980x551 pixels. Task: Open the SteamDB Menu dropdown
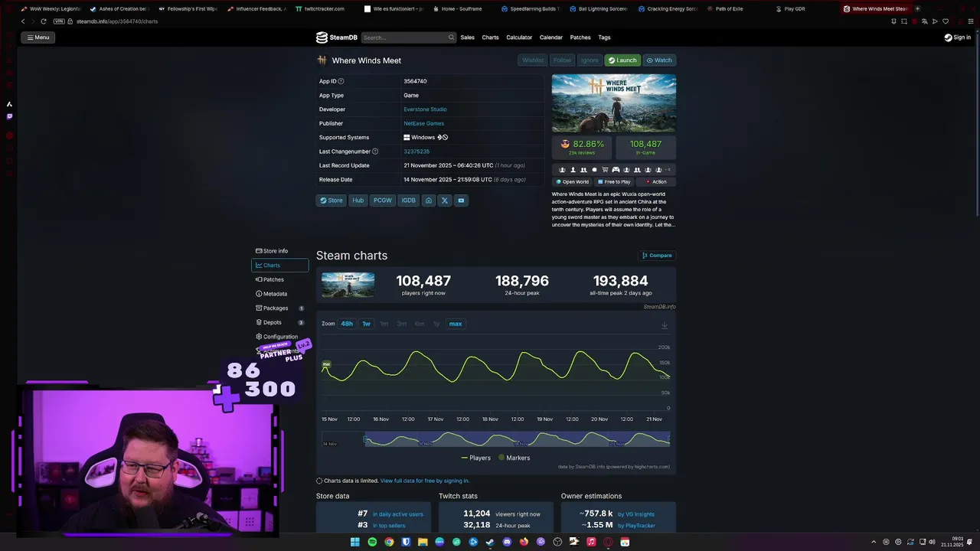pyautogui.click(x=38, y=37)
